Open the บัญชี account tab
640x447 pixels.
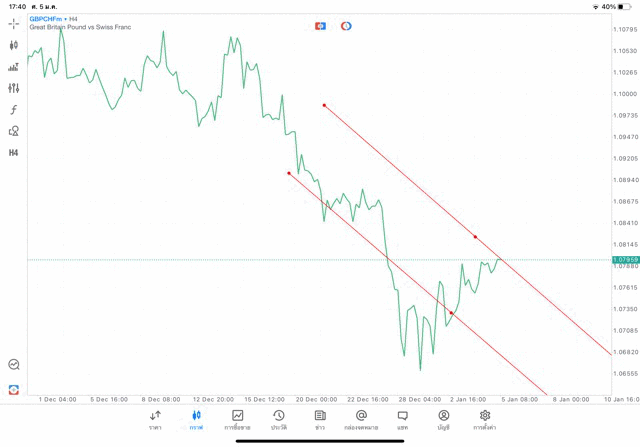click(x=443, y=420)
